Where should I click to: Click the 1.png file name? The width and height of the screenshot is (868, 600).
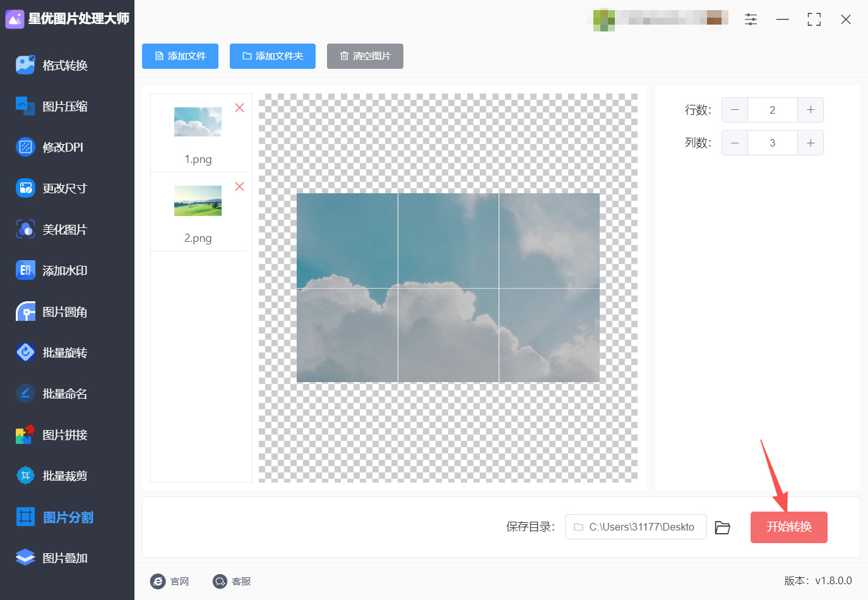[x=198, y=159]
